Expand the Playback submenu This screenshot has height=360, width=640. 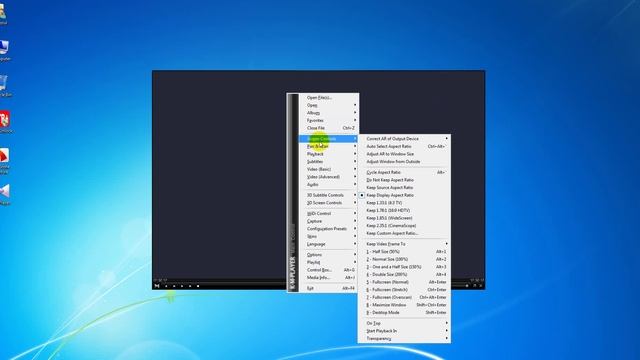tap(329, 154)
